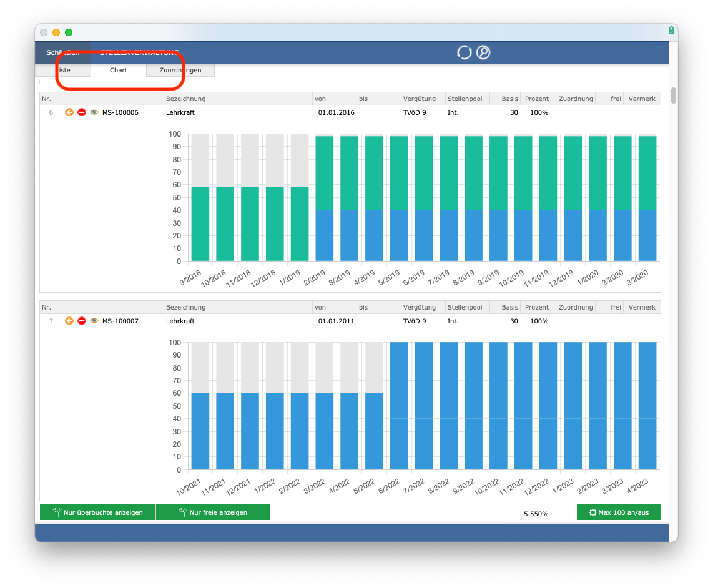Click Nur freie anzeigen button
Viewport: 713px width, 588px height.
click(x=214, y=512)
